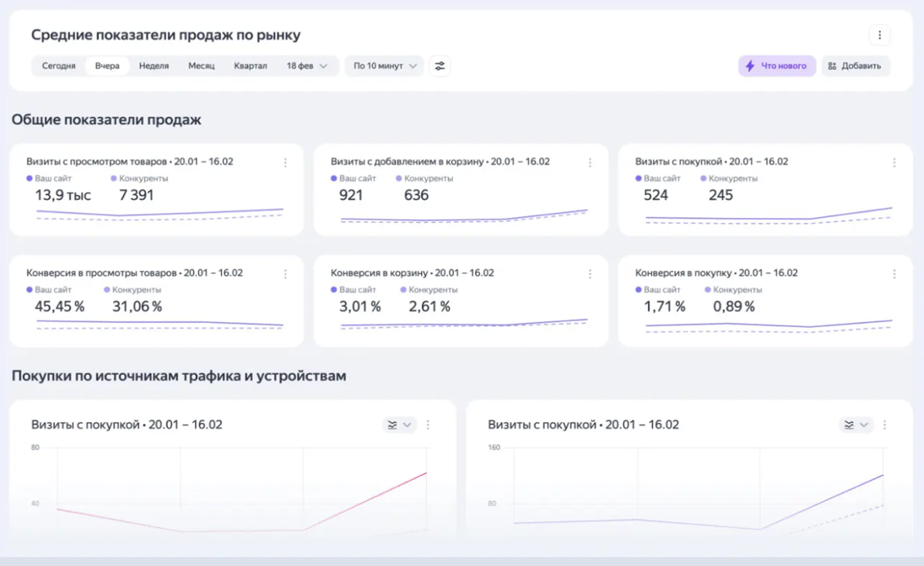Open options of Конверсия в просмотры товаров card

(285, 274)
